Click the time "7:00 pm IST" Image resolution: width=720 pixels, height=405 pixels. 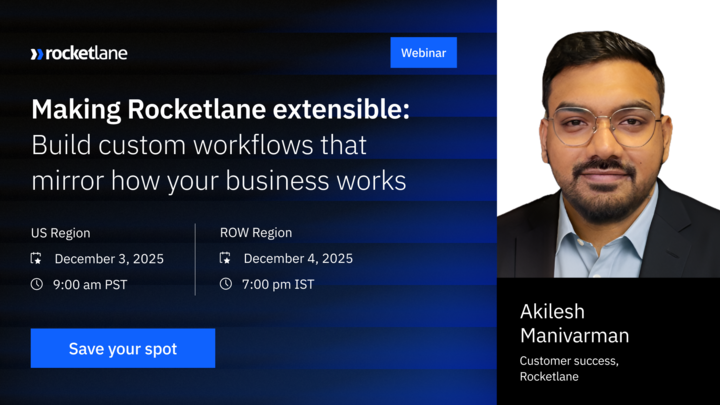[x=278, y=284]
